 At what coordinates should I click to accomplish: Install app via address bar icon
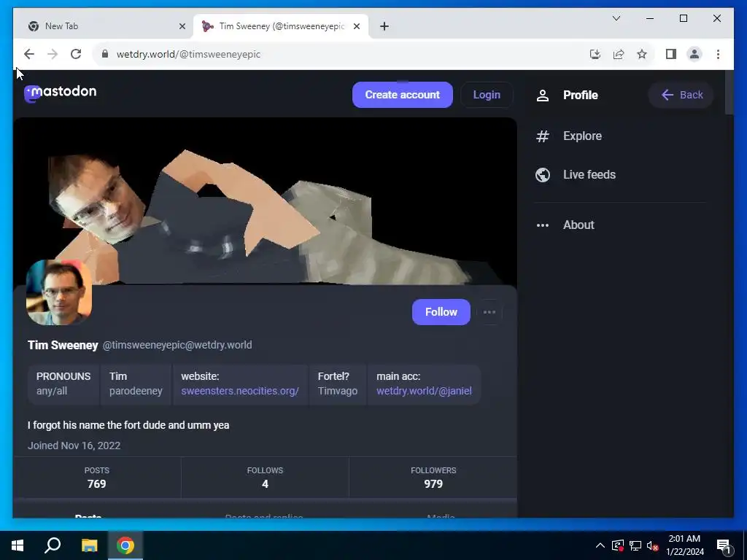tap(595, 54)
